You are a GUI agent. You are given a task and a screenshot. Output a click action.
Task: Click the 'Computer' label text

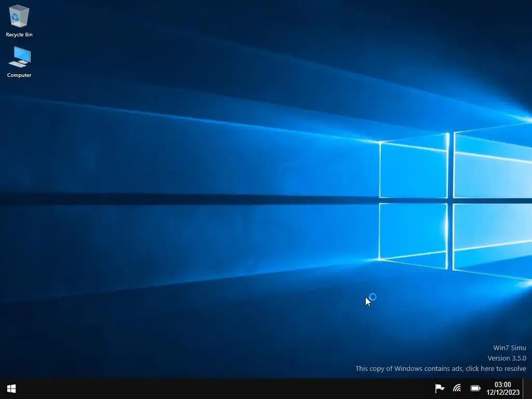click(19, 75)
